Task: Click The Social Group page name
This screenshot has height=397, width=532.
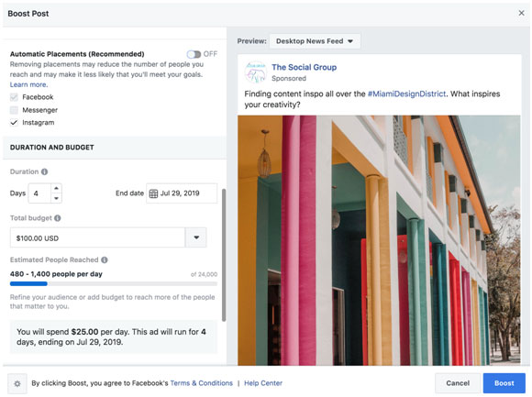Action: [304, 67]
